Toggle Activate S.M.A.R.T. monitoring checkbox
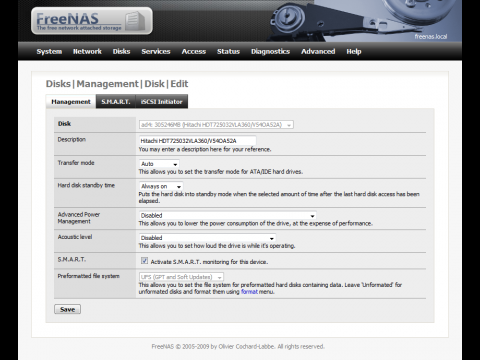480x360 pixels. pyautogui.click(x=144, y=261)
